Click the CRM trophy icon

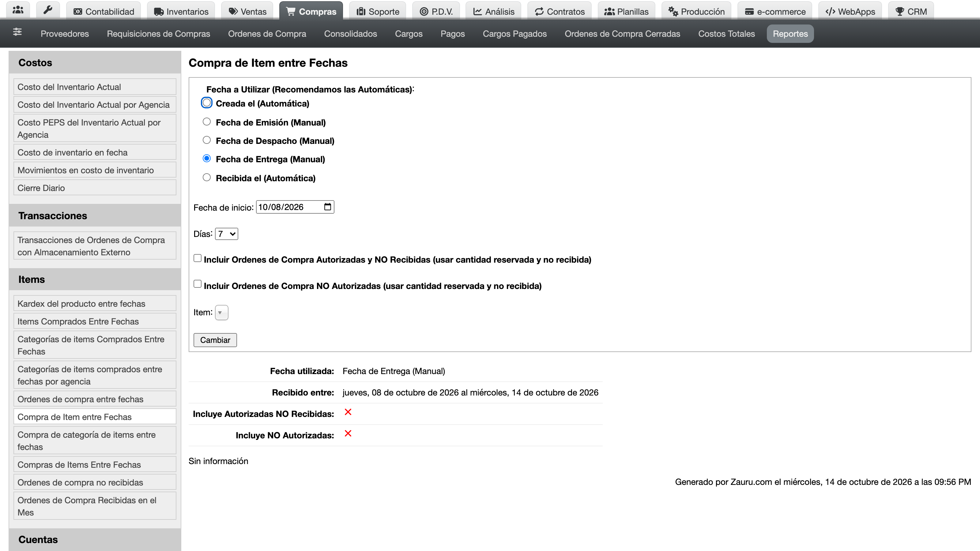[900, 12]
